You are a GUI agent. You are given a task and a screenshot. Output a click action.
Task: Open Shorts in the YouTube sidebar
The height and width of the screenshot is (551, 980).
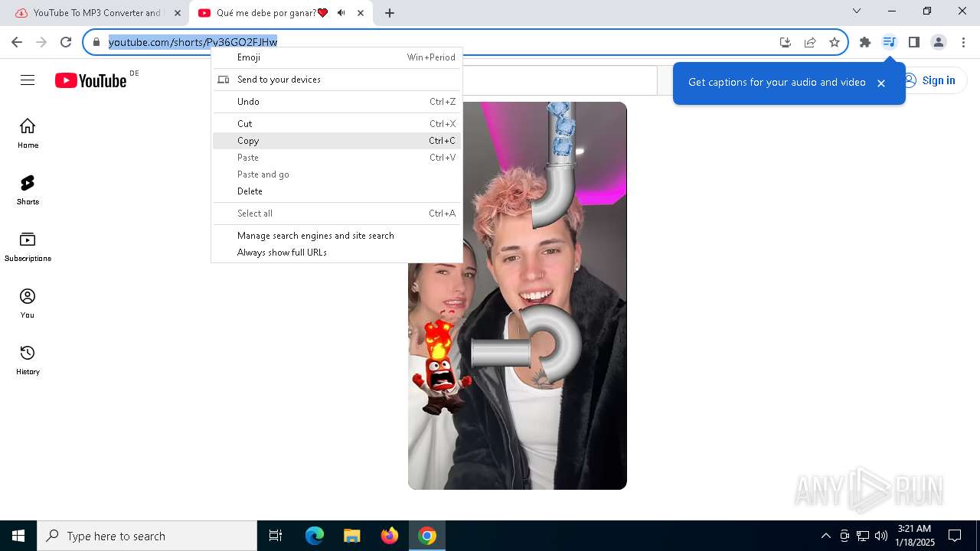tap(28, 190)
